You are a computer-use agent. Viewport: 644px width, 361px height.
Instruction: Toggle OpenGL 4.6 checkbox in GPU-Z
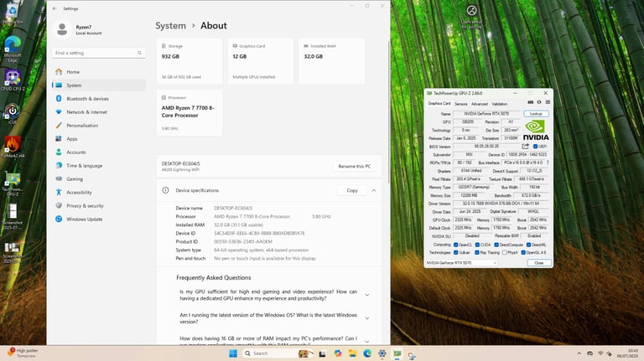coord(523,253)
